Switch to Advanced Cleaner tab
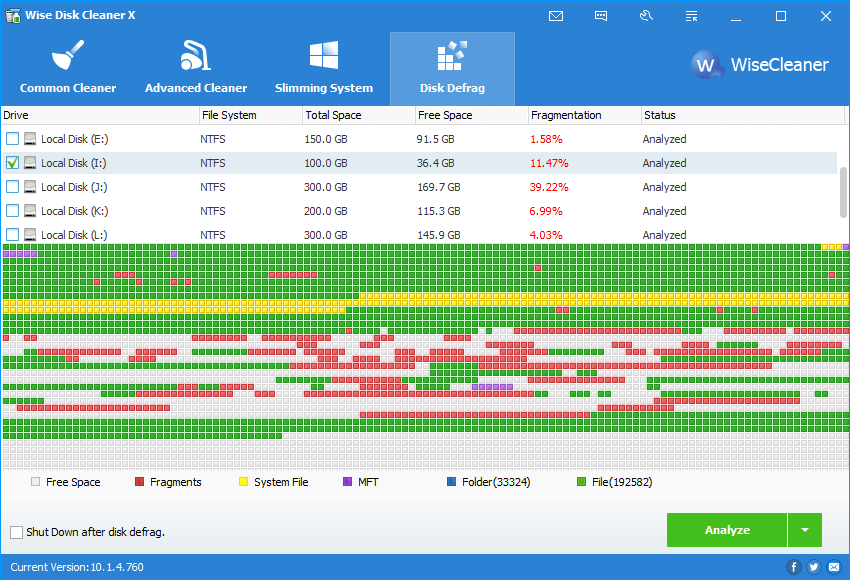This screenshot has height=580, width=850. click(196, 68)
